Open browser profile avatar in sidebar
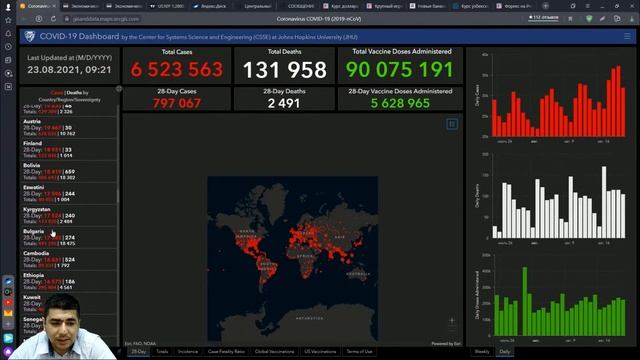Image resolution: width=640 pixels, height=360 pixels. tap(8, 7)
